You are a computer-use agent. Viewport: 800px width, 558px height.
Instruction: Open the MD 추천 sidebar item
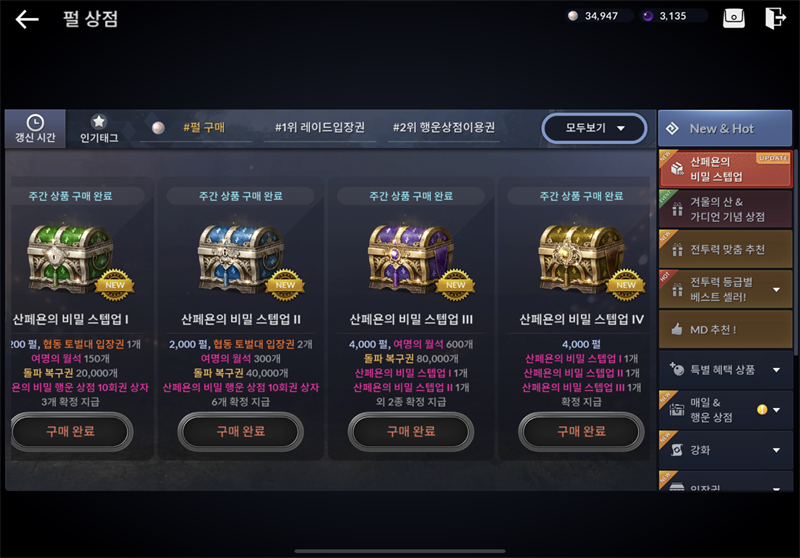725,329
